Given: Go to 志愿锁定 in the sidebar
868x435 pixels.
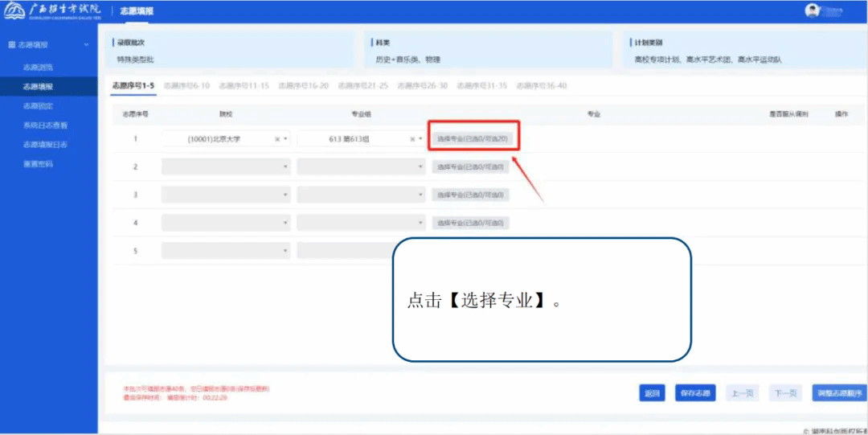Looking at the screenshot, I should pyautogui.click(x=38, y=106).
